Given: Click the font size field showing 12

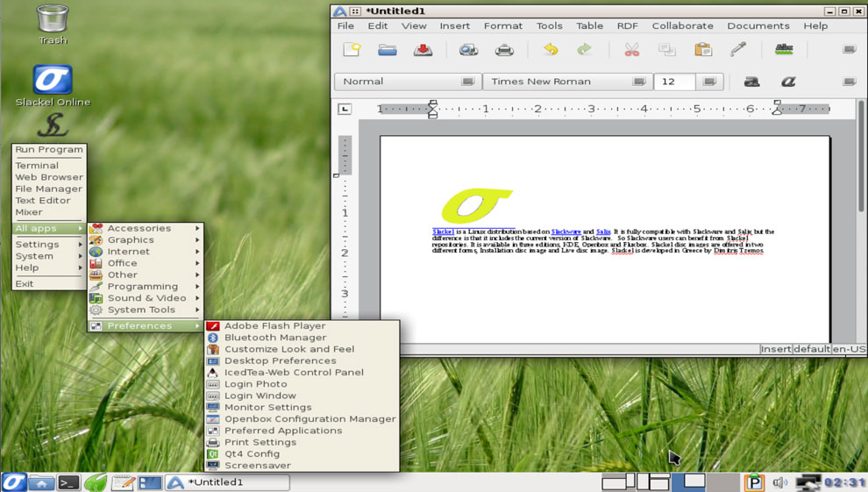Looking at the screenshot, I should [674, 82].
